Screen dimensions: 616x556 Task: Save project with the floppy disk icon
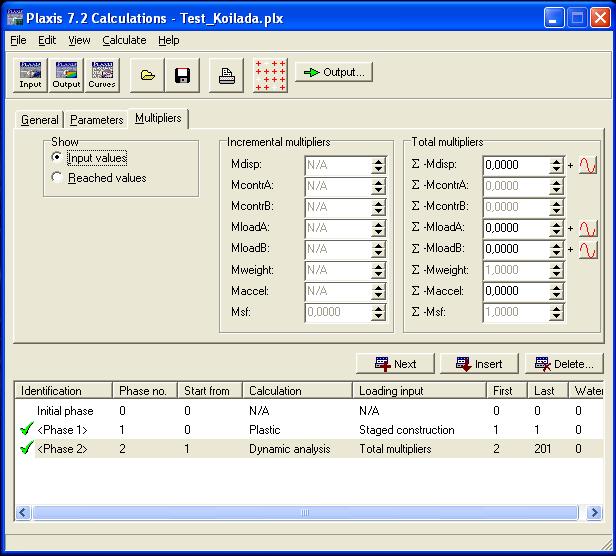pyautogui.click(x=182, y=75)
